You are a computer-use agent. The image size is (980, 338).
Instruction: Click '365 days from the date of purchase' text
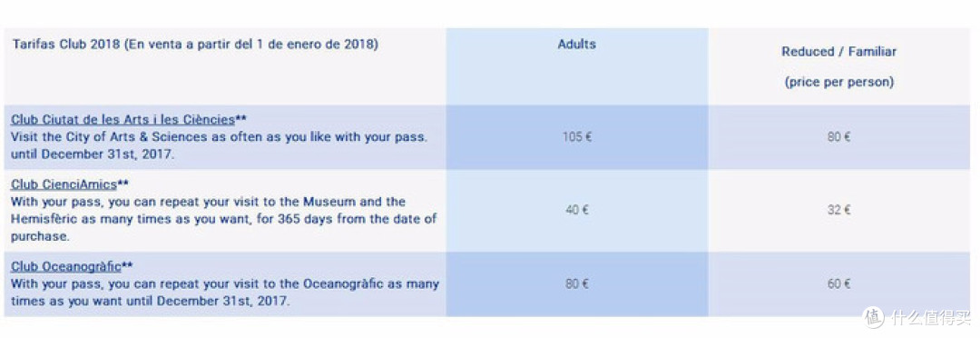click(x=224, y=228)
